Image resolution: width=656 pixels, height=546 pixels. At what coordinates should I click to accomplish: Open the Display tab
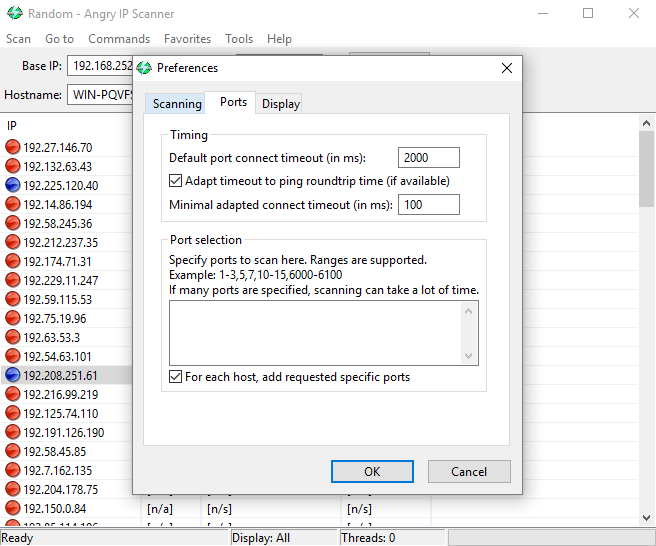point(280,103)
